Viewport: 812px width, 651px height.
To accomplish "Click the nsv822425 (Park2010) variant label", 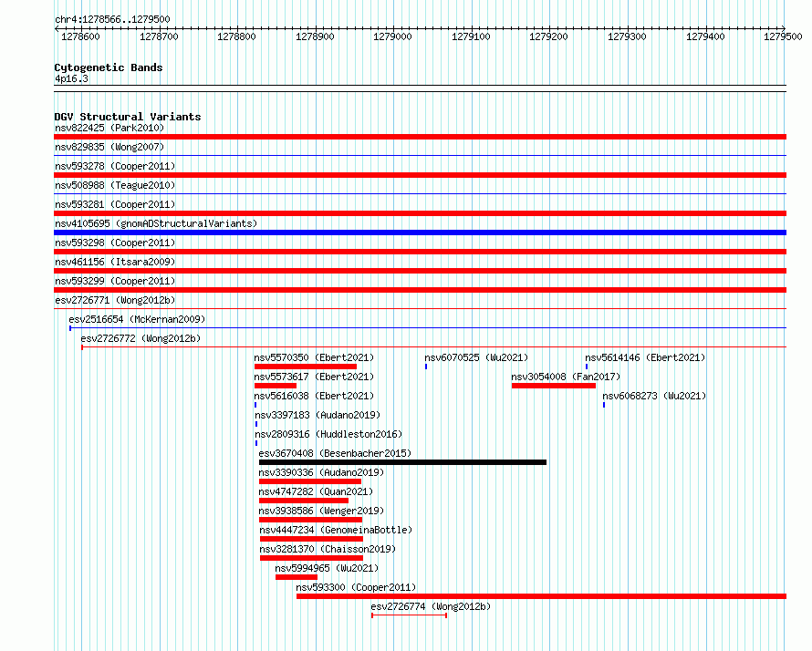I will click(x=109, y=128).
